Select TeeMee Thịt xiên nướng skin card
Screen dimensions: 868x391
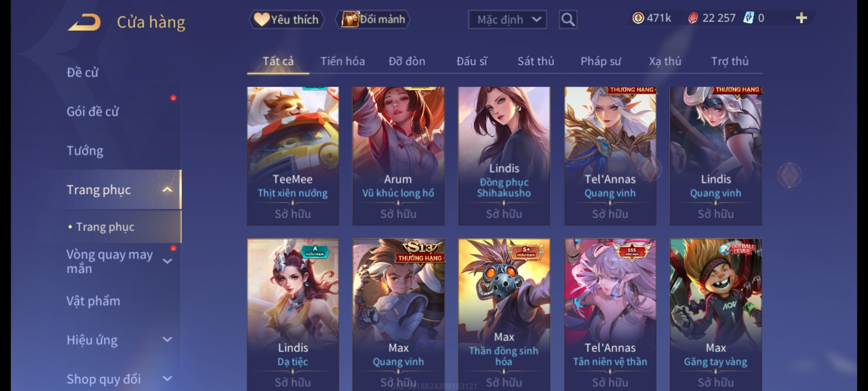coord(293,156)
